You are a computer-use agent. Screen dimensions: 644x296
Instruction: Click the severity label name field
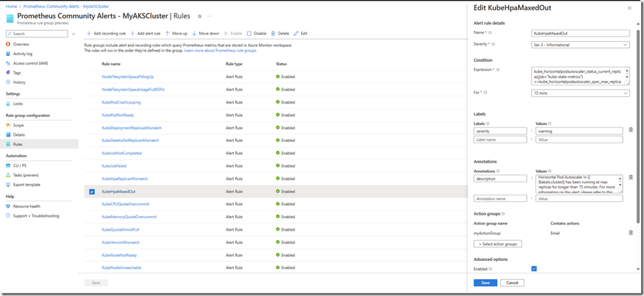pos(500,131)
